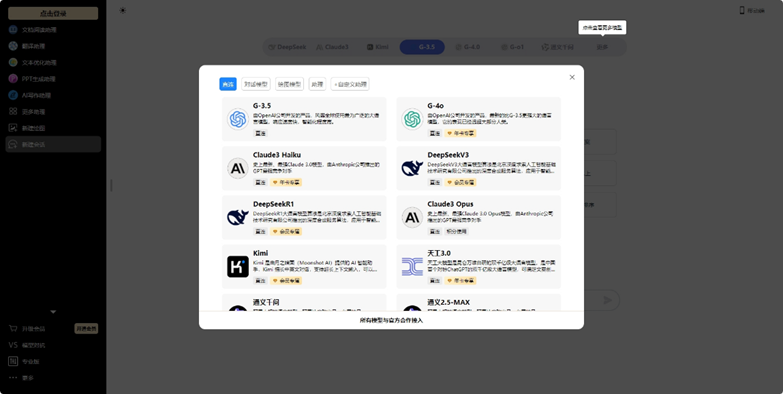Open the PPT生成助理 sidebar icon
The width and height of the screenshot is (783, 394).
tap(13, 78)
